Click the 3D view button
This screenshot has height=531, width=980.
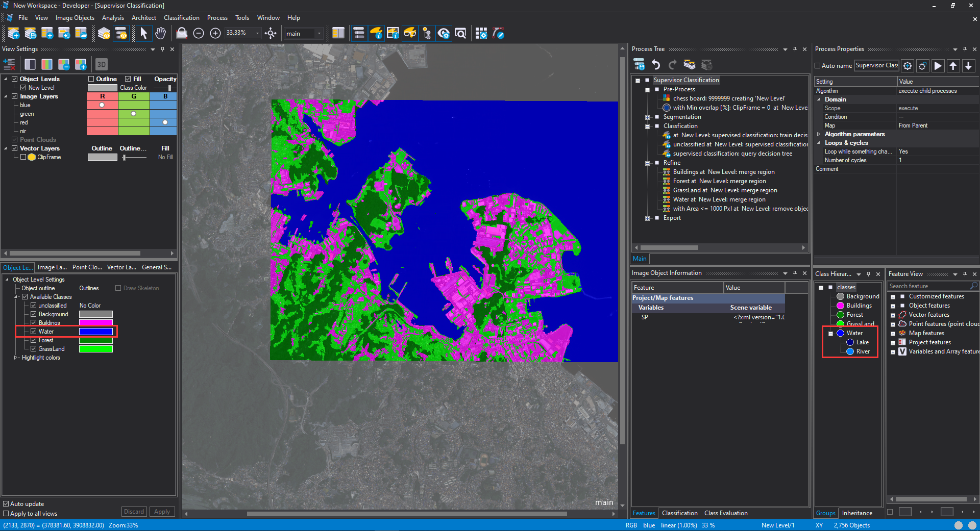[x=101, y=64]
